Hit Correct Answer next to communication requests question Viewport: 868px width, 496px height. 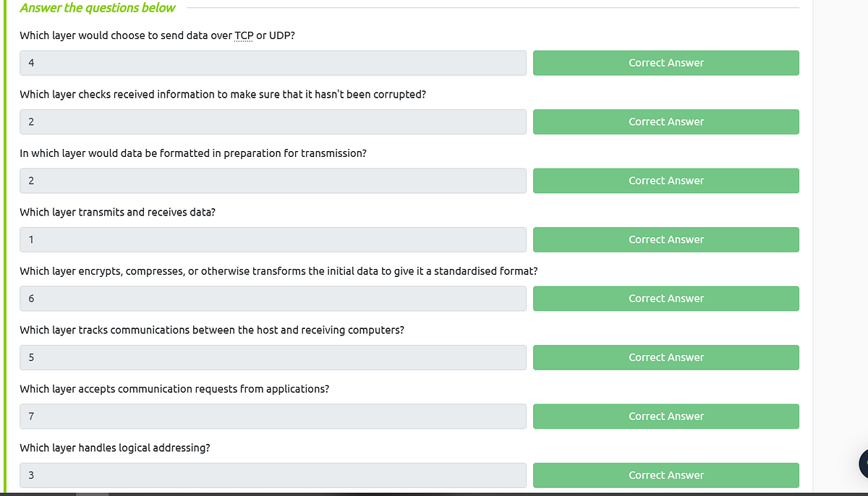click(x=665, y=416)
